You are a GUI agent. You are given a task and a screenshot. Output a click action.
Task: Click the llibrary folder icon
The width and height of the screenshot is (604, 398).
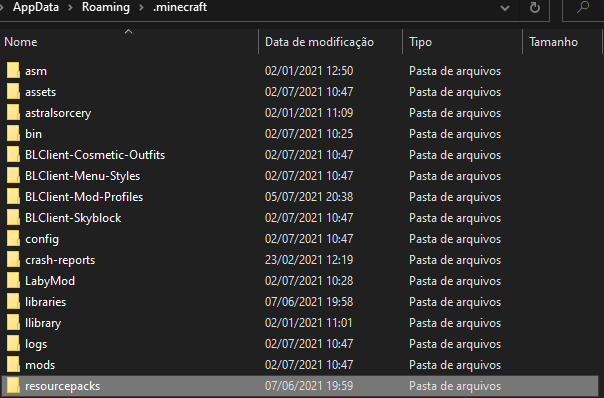coord(13,323)
